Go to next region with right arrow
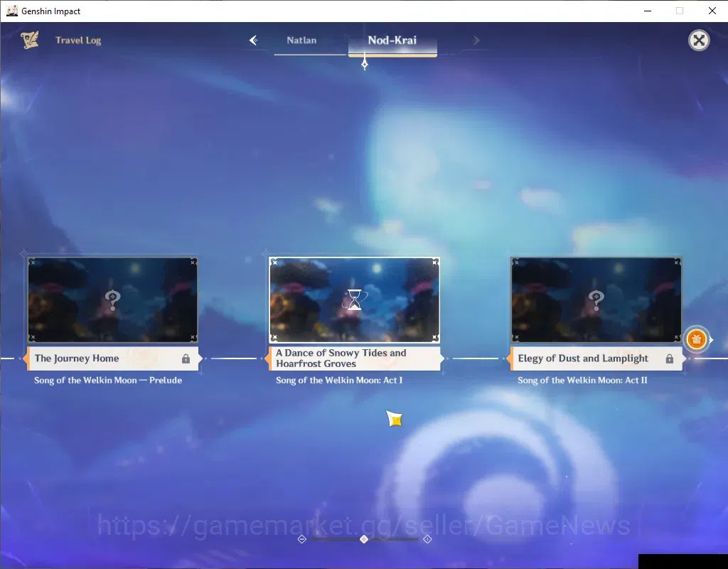 476,41
